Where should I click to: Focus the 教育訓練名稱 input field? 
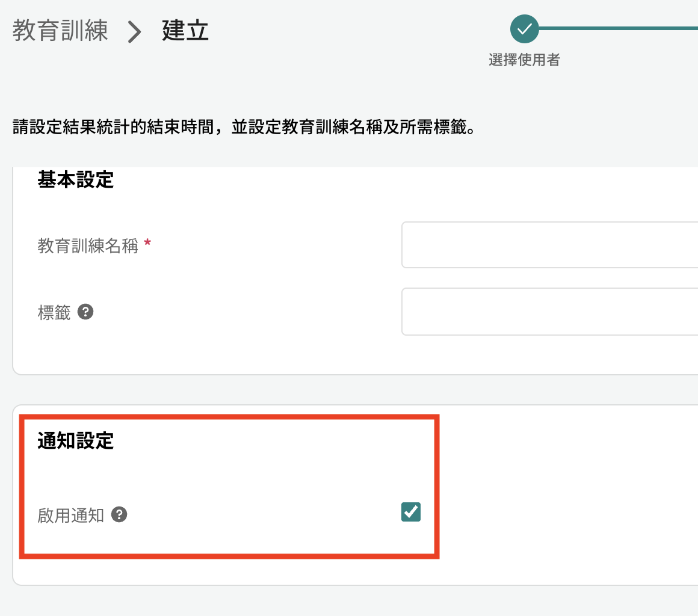(x=550, y=245)
